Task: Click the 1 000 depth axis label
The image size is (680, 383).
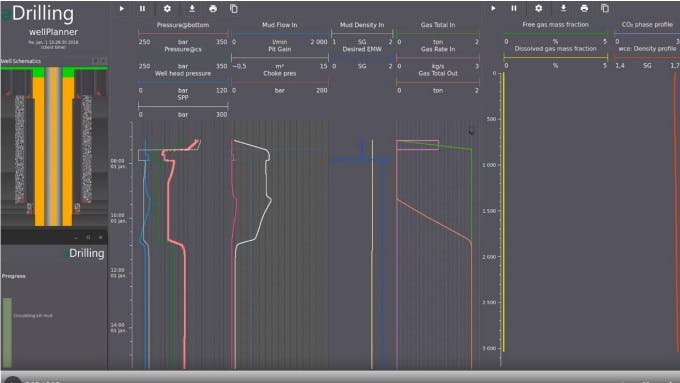Action: (489, 165)
